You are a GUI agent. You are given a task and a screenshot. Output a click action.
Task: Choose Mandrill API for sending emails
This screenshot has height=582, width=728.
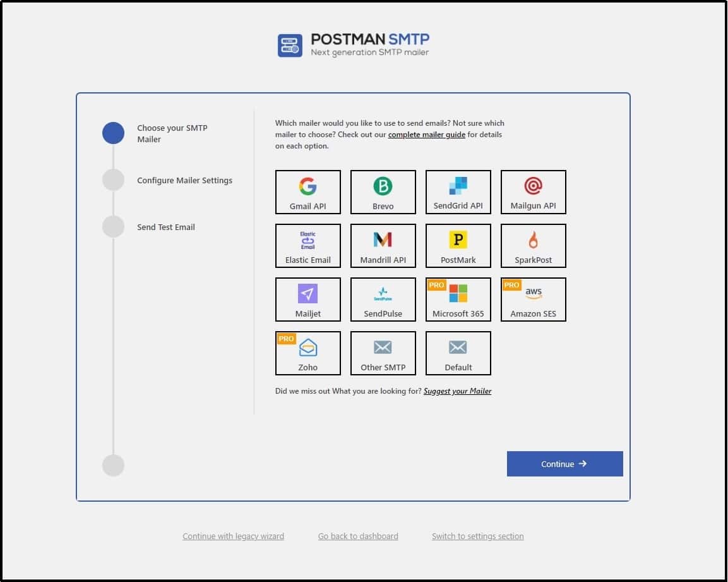click(x=383, y=245)
